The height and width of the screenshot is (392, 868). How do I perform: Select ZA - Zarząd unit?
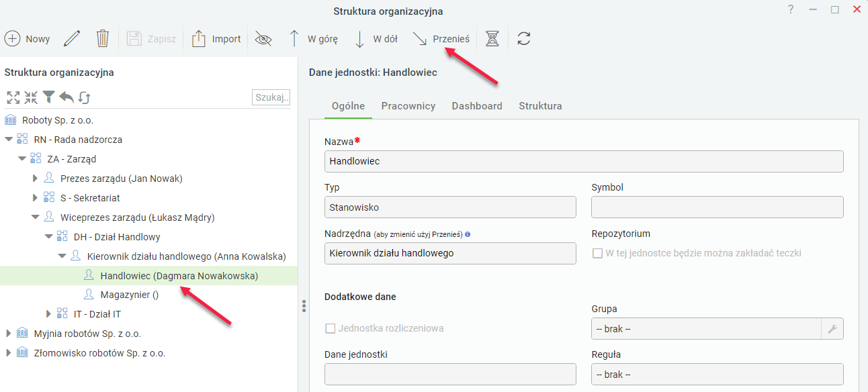pyautogui.click(x=72, y=159)
